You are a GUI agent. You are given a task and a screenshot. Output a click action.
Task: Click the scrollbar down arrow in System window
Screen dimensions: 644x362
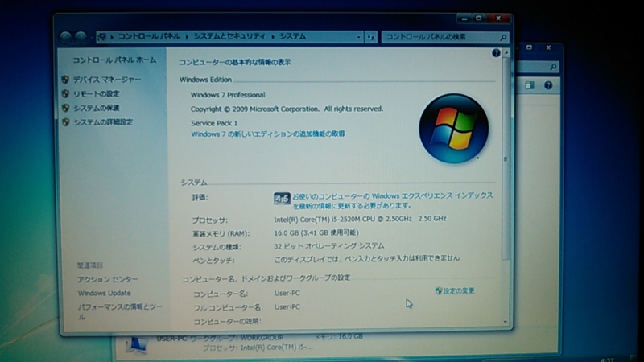point(506,322)
